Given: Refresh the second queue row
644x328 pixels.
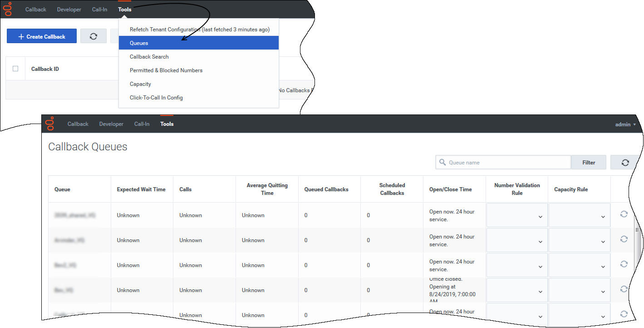Looking at the screenshot, I should click(624, 239).
